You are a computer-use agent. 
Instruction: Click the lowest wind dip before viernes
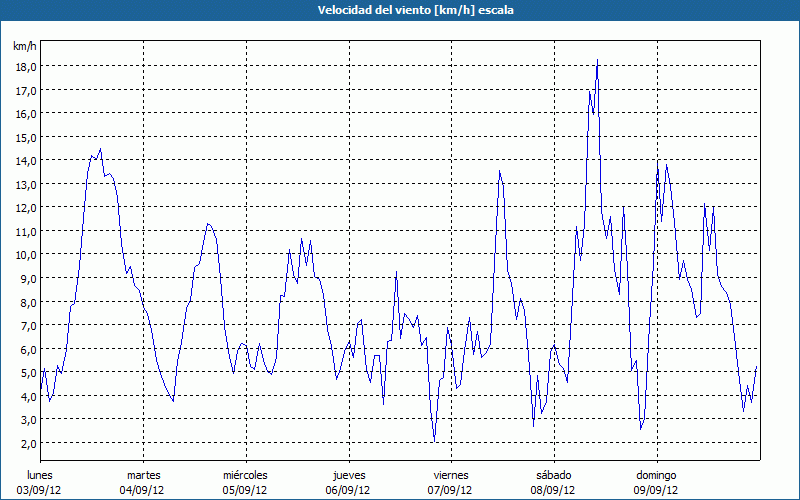(x=434, y=441)
